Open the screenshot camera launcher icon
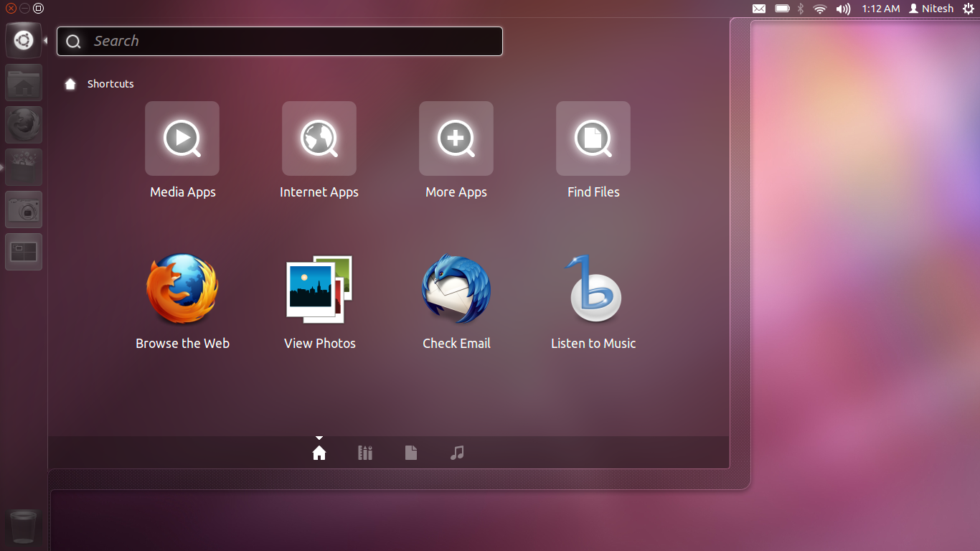This screenshot has height=551, width=980. pos(24,209)
